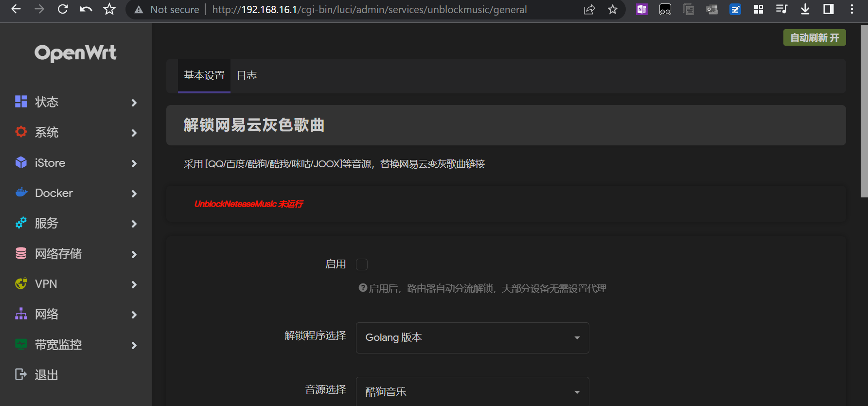Open the iStore sidebar link
The image size is (868, 406).
pos(50,163)
